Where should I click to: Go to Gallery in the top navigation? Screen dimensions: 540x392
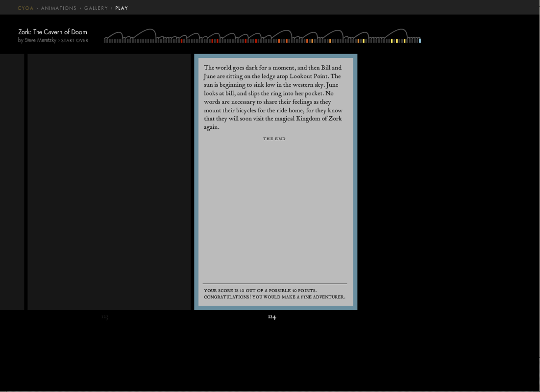point(96,8)
